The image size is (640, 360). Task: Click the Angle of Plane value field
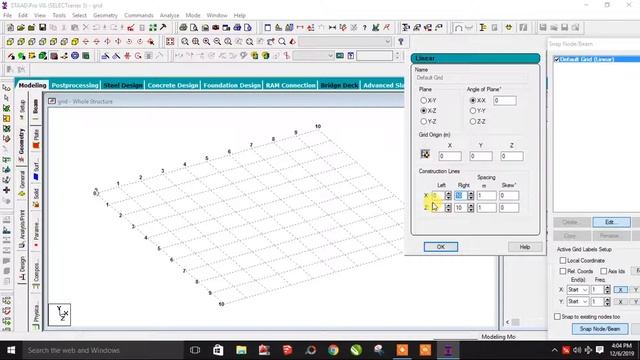(x=504, y=100)
